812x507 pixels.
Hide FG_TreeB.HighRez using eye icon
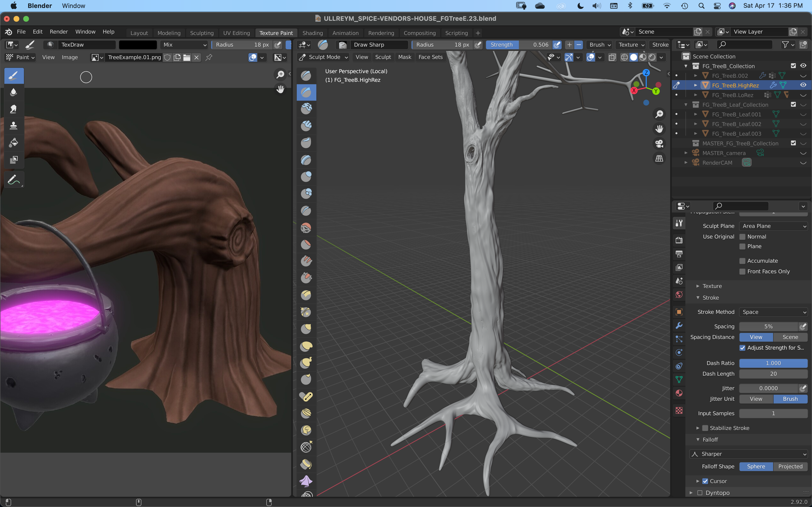click(803, 85)
